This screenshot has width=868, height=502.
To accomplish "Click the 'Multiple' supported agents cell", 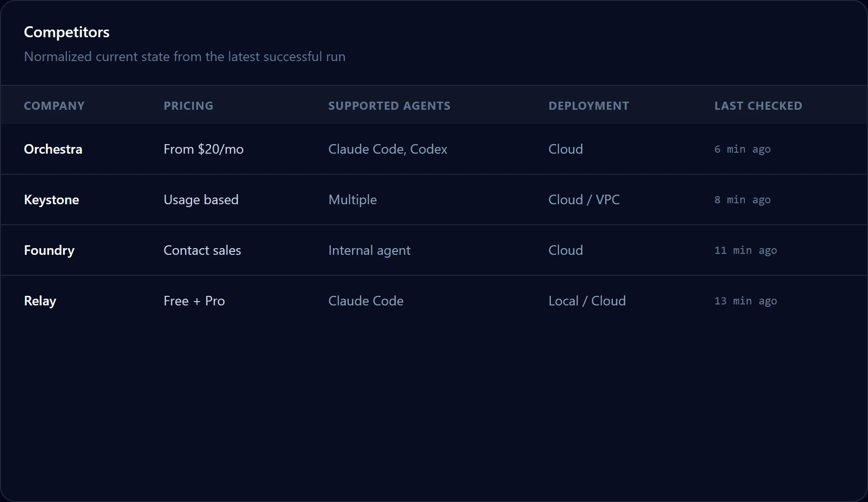I will (x=352, y=199).
